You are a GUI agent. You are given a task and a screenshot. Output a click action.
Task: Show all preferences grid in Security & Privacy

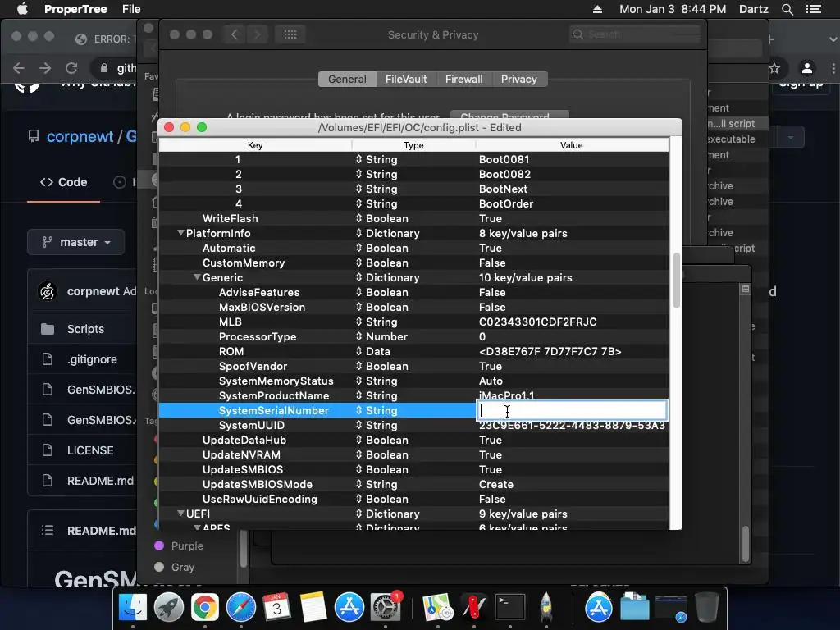pyautogui.click(x=290, y=34)
